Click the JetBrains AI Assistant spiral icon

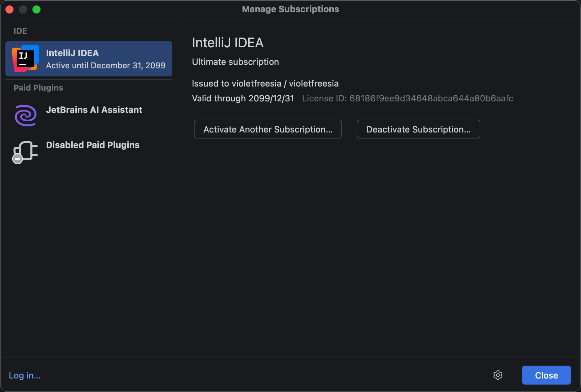(x=26, y=116)
